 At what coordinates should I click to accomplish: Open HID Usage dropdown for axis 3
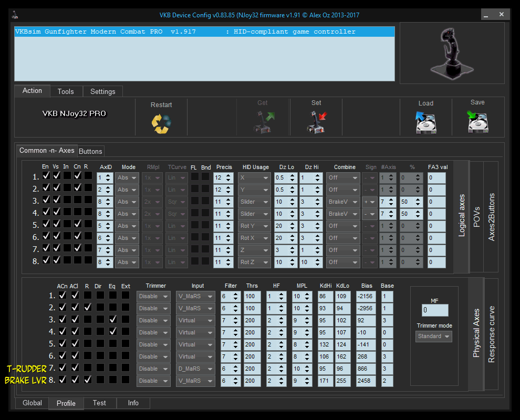(254, 202)
